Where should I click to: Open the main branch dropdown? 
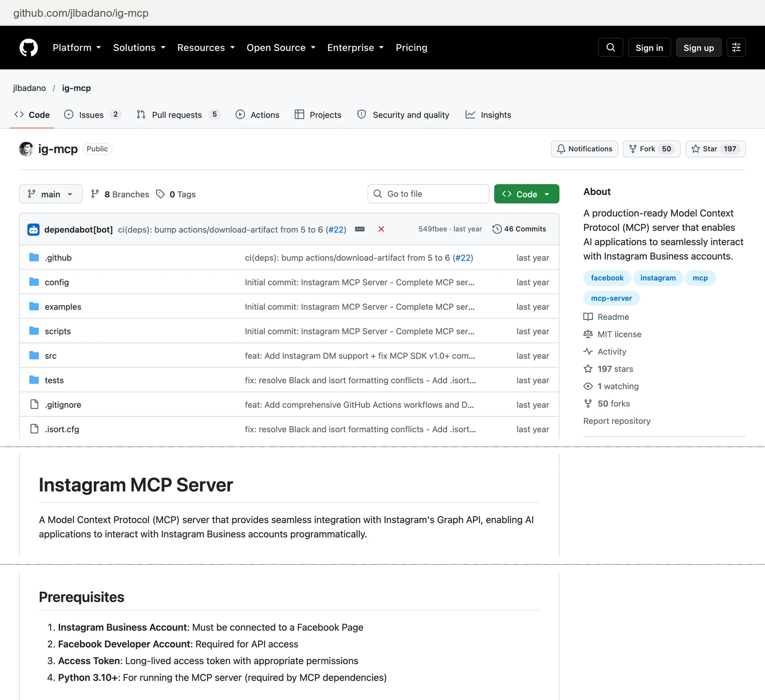click(x=51, y=194)
